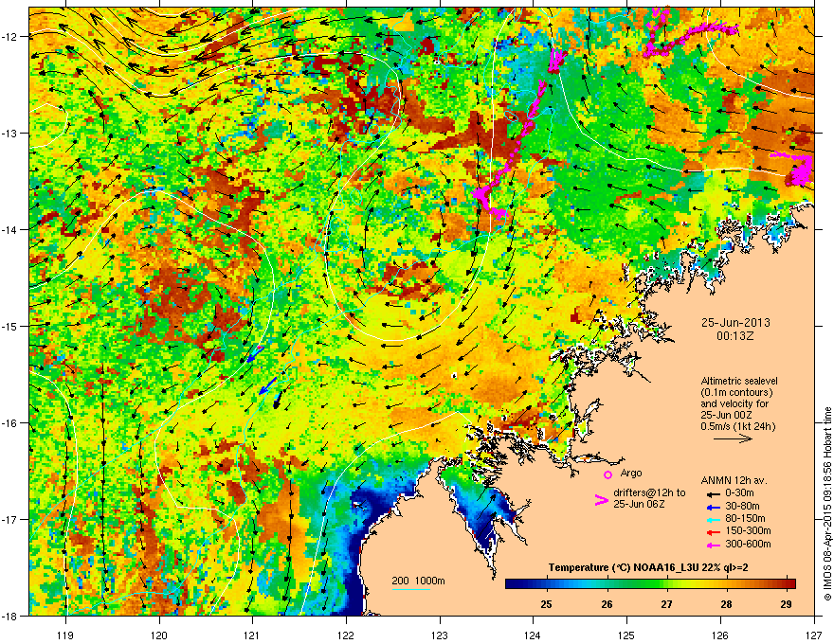Click the longitude axis label "124"
Image resolution: width=834 pixels, height=644 pixels.
point(533,635)
